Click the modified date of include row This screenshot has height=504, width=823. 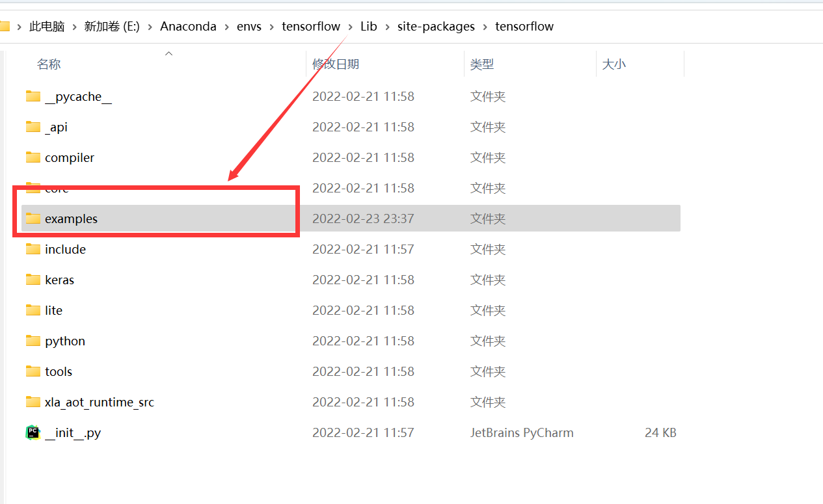tap(363, 250)
